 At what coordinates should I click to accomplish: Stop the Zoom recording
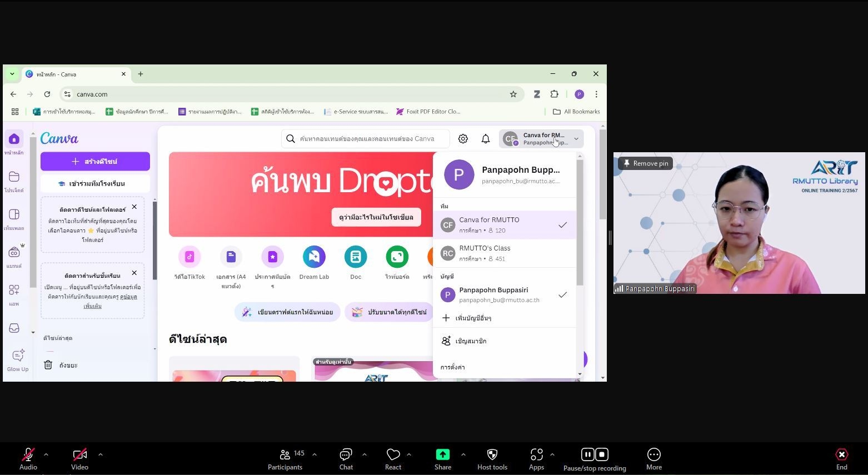(x=602, y=454)
